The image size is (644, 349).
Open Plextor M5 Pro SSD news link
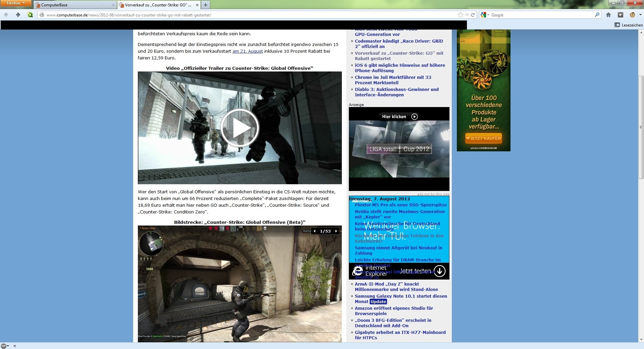click(401, 205)
